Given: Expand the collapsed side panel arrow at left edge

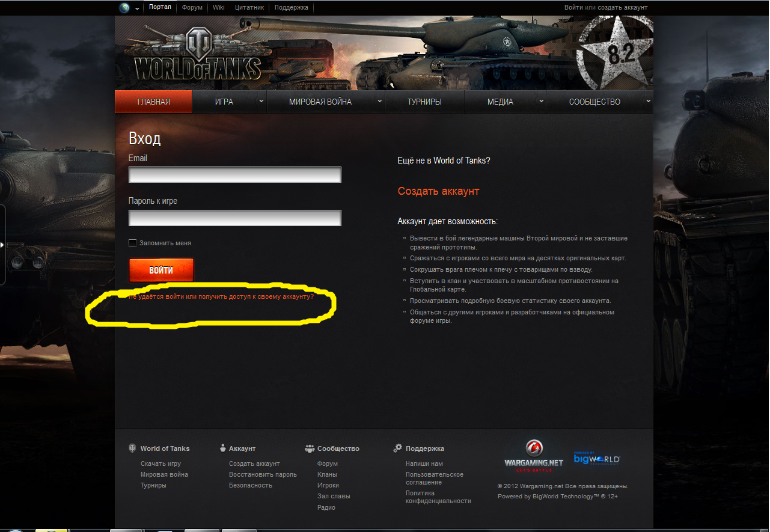Looking at the screenshot, I should tap(2, 245).
